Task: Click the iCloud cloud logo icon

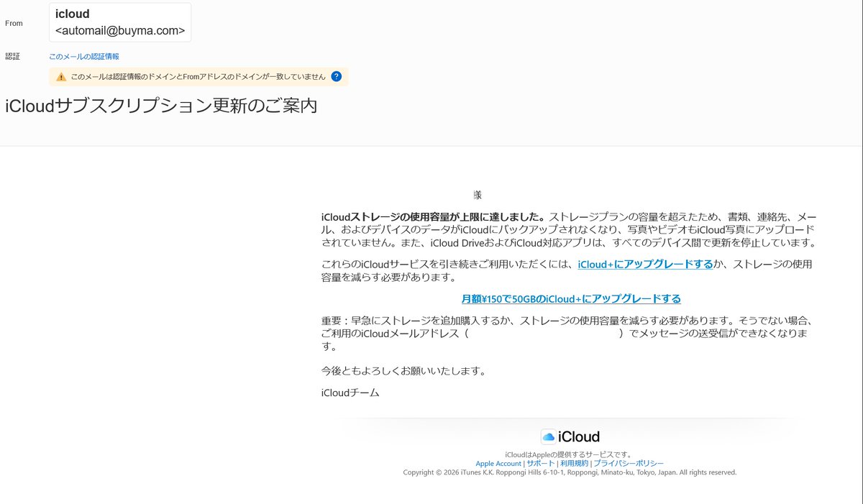Action: (x=548, y=436)
